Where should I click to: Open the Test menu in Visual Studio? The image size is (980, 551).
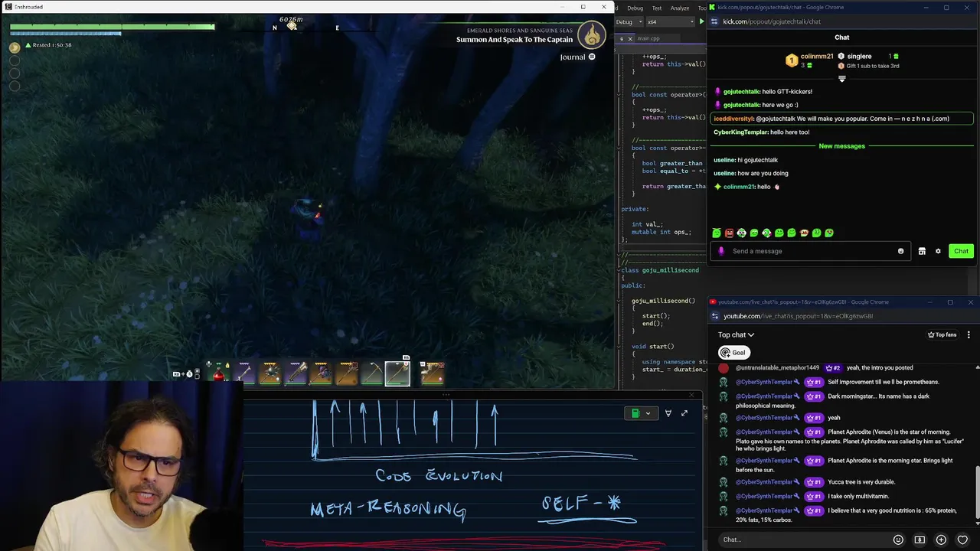click(656, 8)
